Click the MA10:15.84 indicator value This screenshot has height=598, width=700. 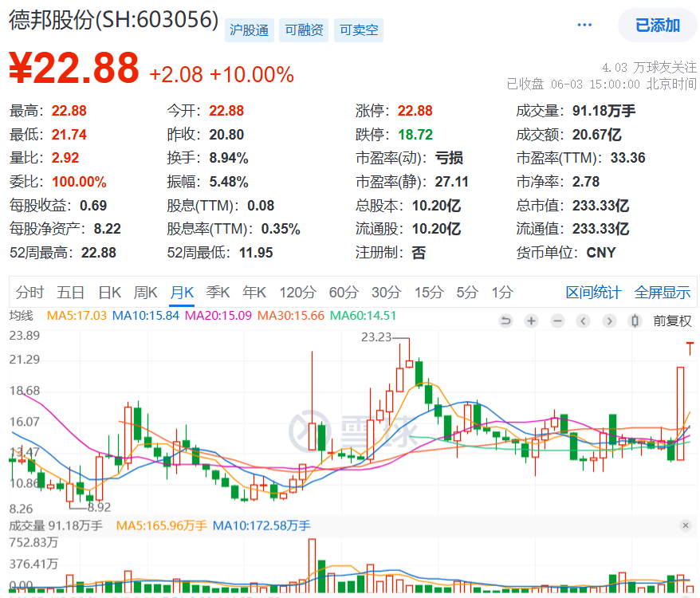tap(146, 315)
